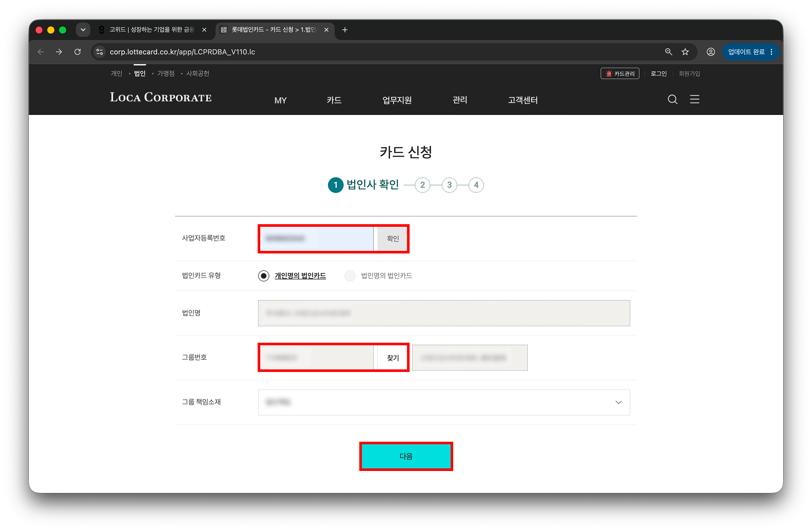Click the step 1 법인사 확인 indicator
Screen dimensions: 812x531
point(363,185)
